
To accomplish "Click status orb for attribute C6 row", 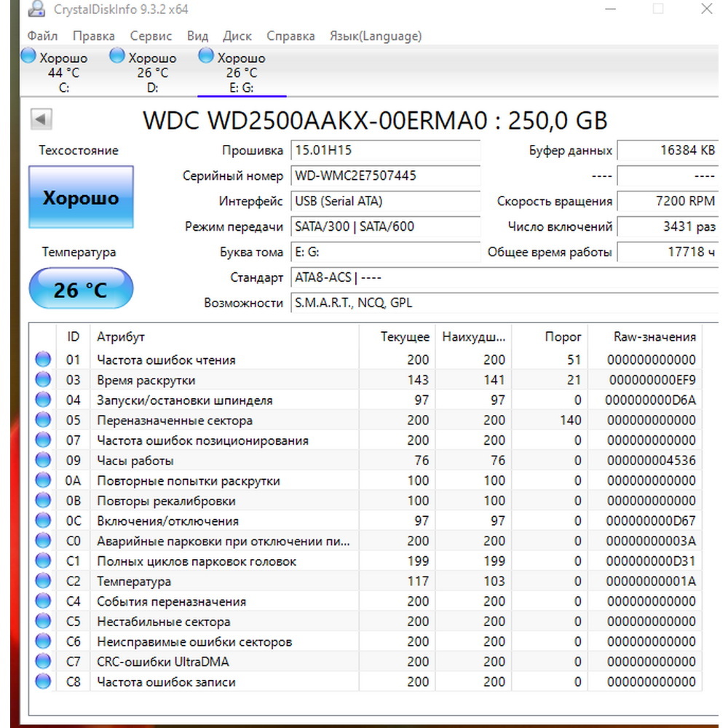I will tap(43, 641).
